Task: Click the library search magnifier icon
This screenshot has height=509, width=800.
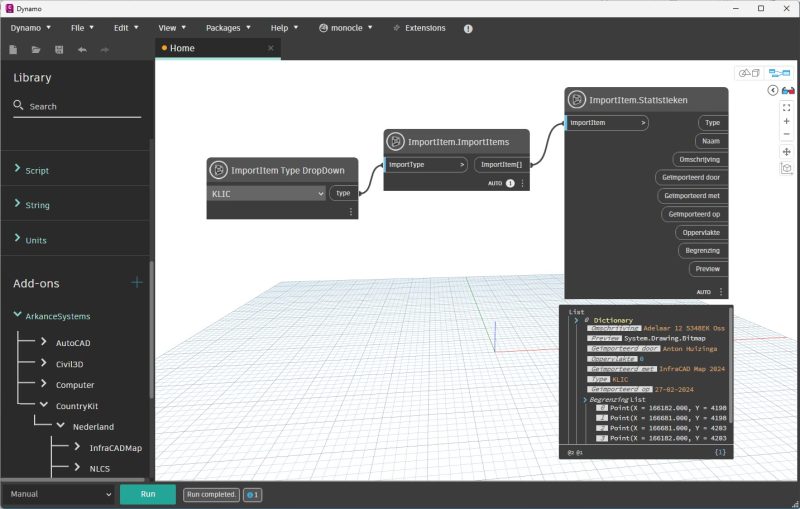Action: (18, 105)
